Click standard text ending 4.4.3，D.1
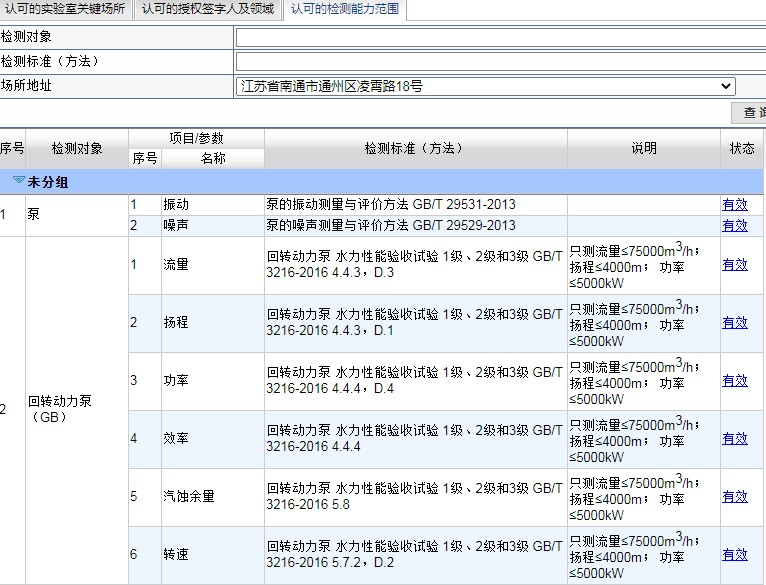The width and height of the screenshot is (766, 585). [x=414, y=323]
